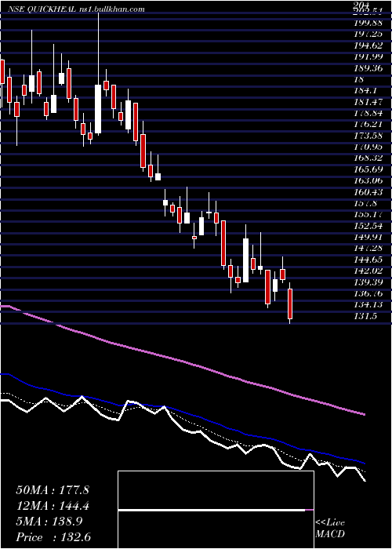Click the 181.47 price axis label
The width and height of the screenshot is (392, 549).
tap(368, 102)
